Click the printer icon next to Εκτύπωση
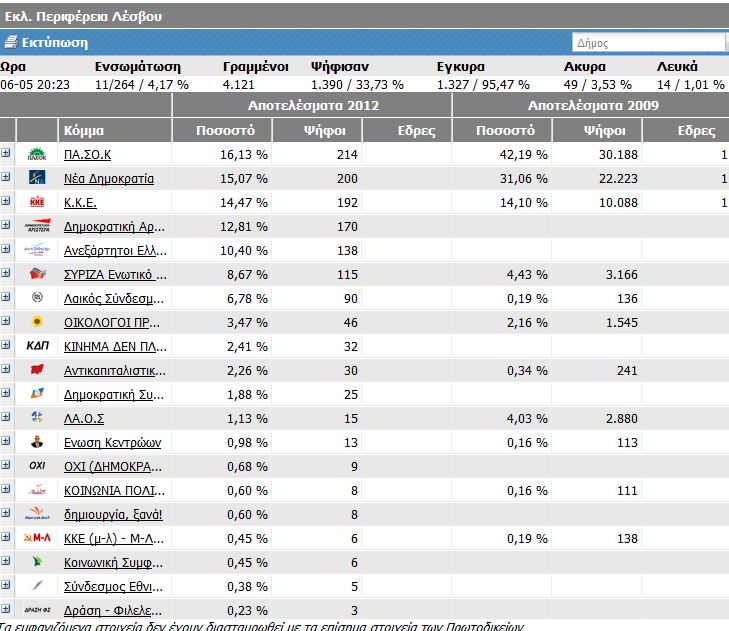 10,42
